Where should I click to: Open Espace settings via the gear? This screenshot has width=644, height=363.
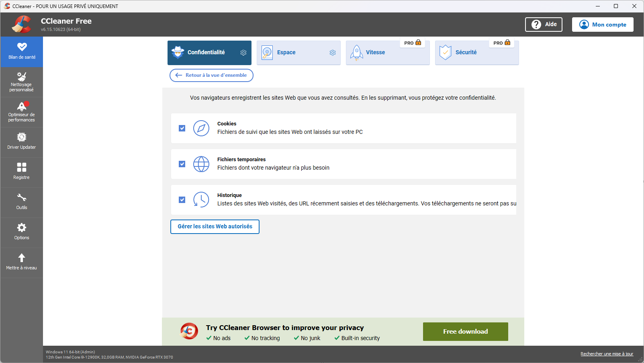(332, 52)
